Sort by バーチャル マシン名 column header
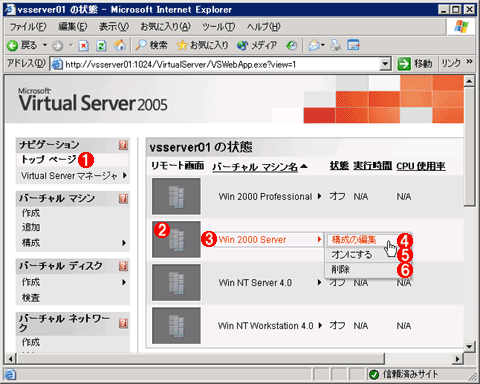Viewport: 480px width, 384px height. tap(255, 166)
